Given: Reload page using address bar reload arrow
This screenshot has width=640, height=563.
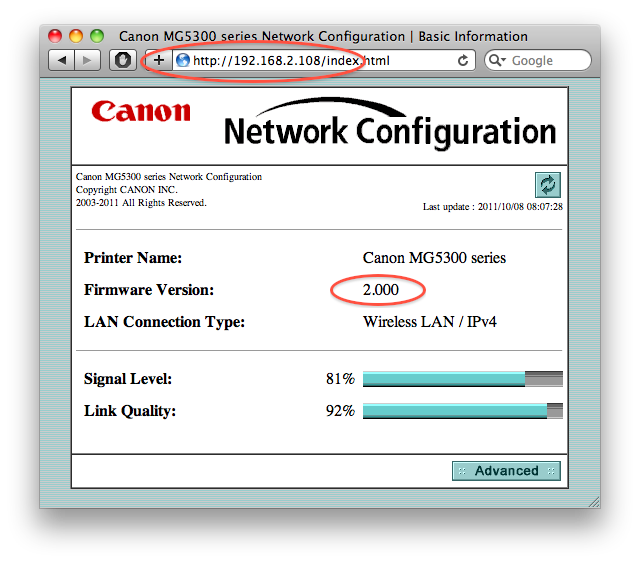Looking at the screenshot, I should coord(462,61).
